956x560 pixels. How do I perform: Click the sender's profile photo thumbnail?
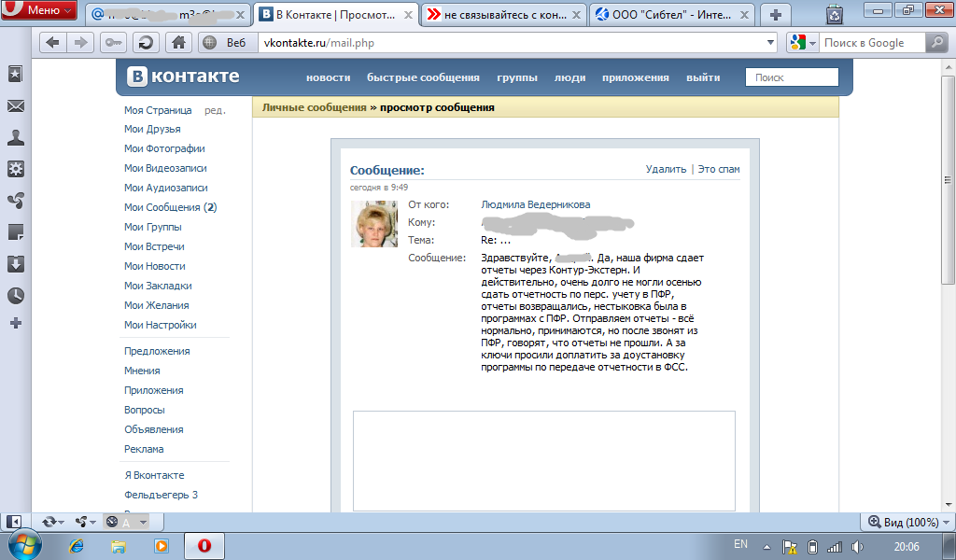[x=374, y=224]
